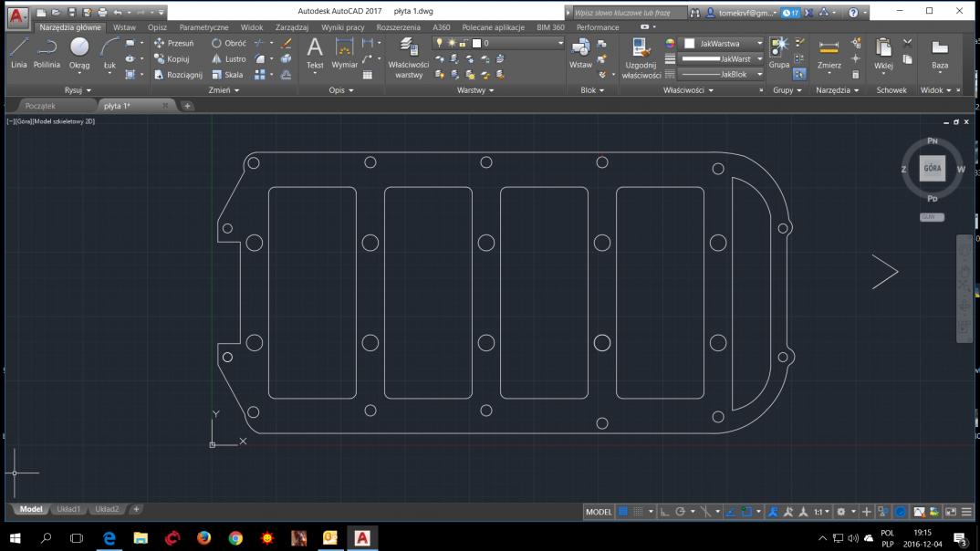The width and height of the screenshot is (980, 551).
Task: Open Firefox from the Windows taskbar
Action: coord(203,538)
